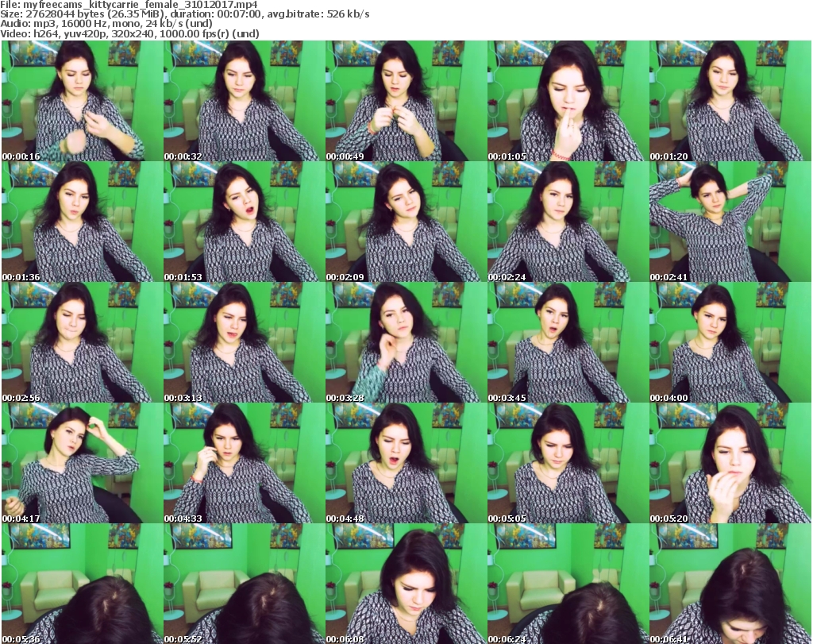Click the 00:05:36 frame showing the sofa

pyautogui.click(x=82, y=584)
